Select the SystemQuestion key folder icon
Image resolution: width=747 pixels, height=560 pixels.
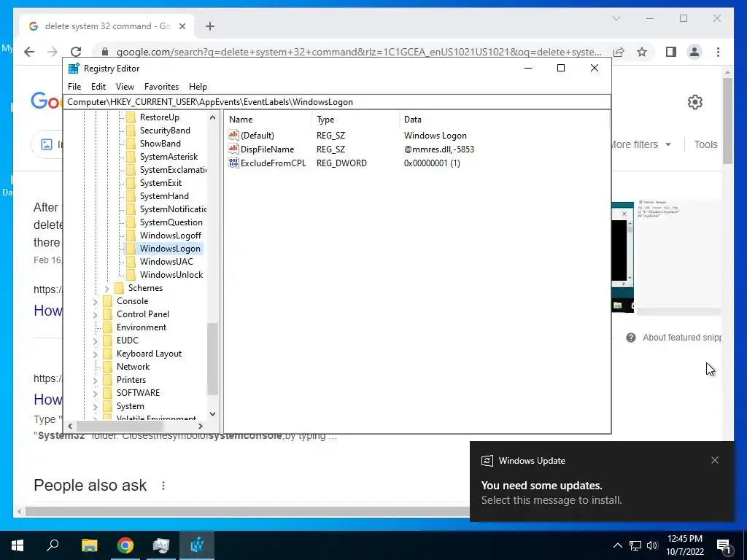[x=131, y=222]
